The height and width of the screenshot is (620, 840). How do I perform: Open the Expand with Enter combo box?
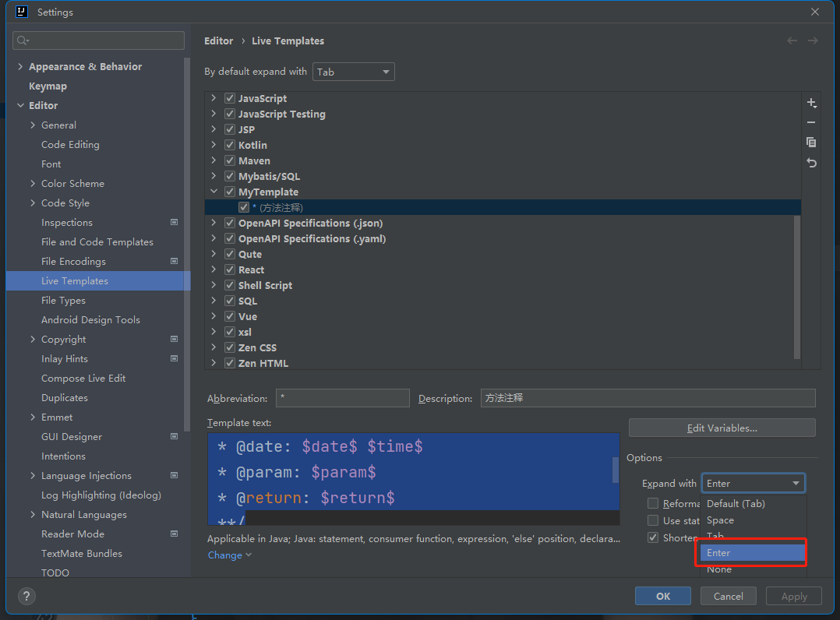point(754,484)
